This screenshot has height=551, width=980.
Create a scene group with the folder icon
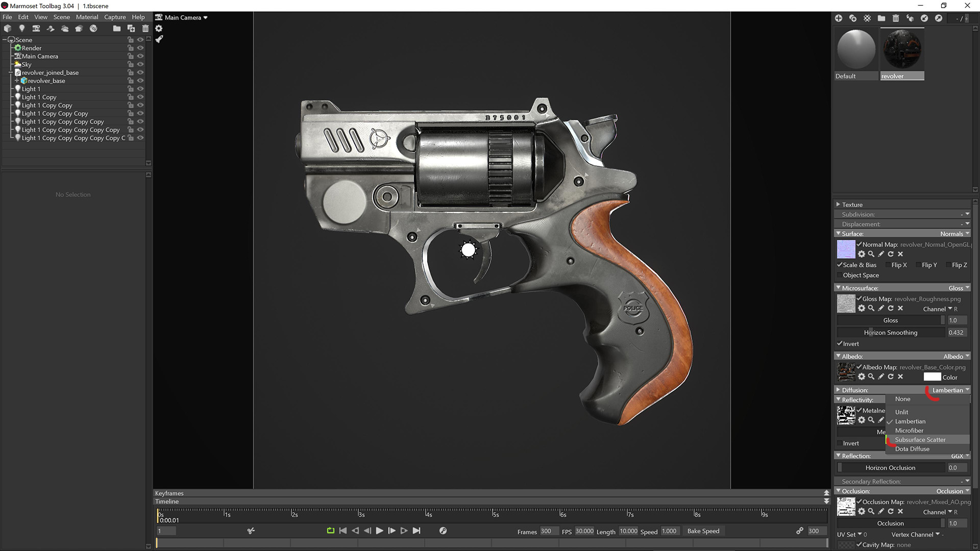117,29
